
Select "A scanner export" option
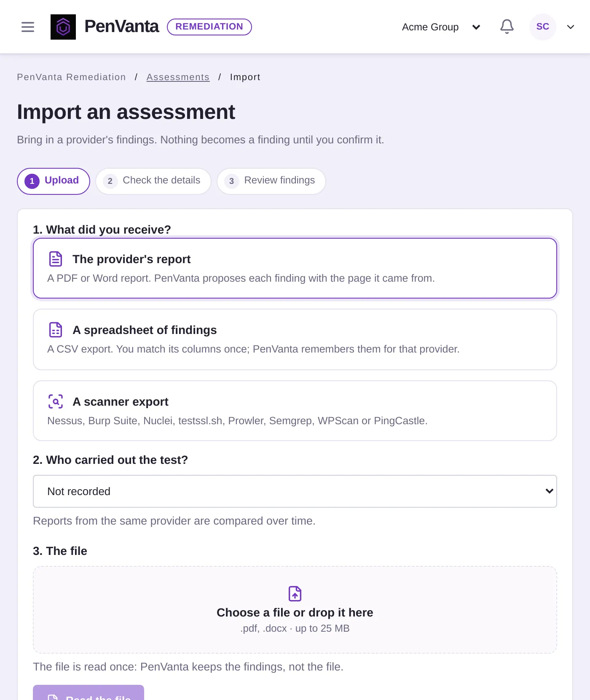[295, 411]
